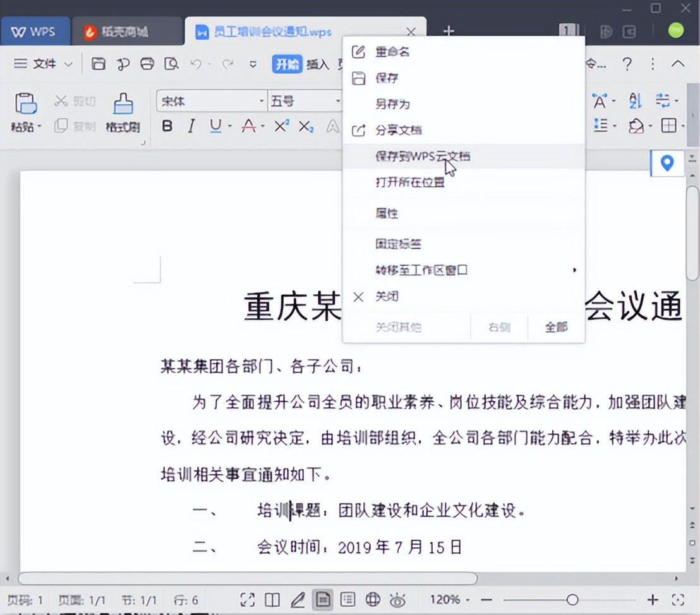Switch to full screen view mode
Screen dimensions: 700x615
[x=247, y=599]
